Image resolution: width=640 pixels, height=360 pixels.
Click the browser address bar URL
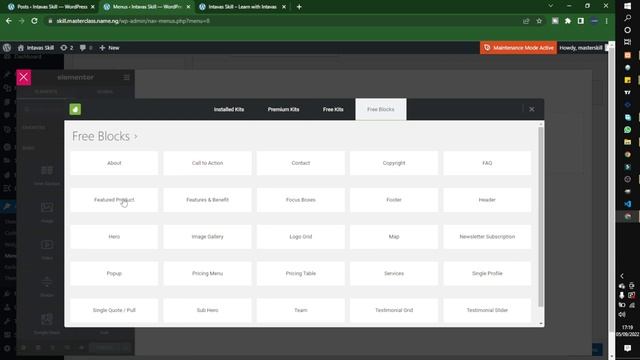click(133, 21)
